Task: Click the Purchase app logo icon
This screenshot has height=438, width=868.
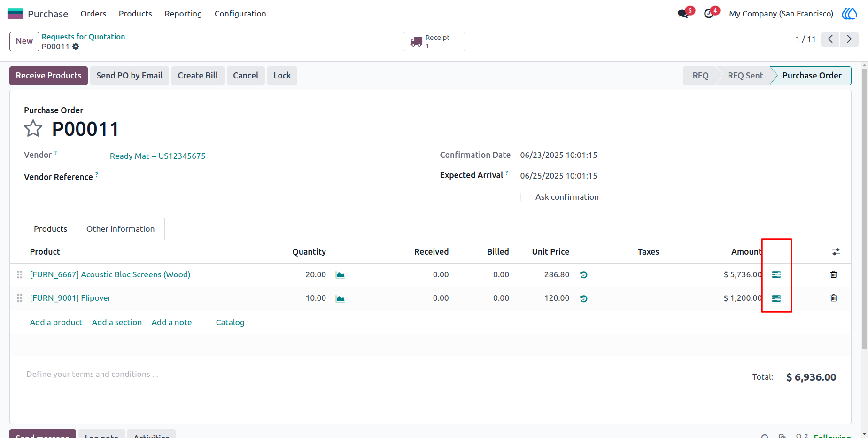Action: 15,14
